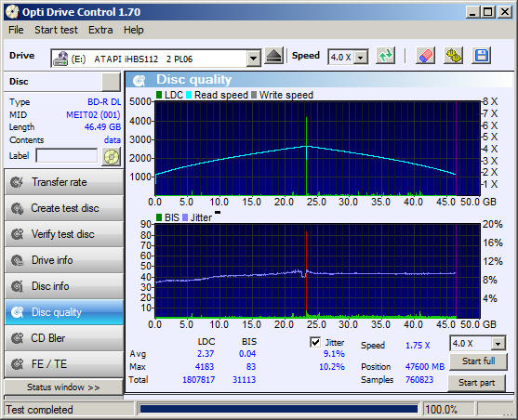This screenshot has width=518, height=420.
Task: Open the toolbar Speed 4.0 X dropdown
Action: (361, 58)
